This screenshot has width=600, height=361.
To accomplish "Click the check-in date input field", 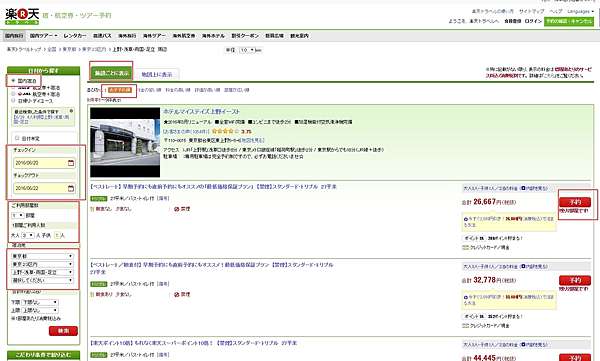I will coord(44,163).
